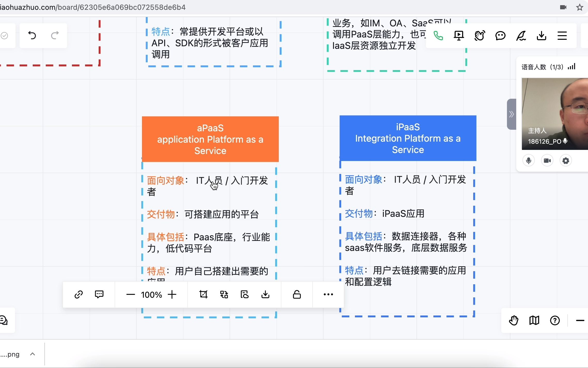Mute microphone in voice panel
The height and width of the screenshot is (368, 588).
(x=529, y=161)
